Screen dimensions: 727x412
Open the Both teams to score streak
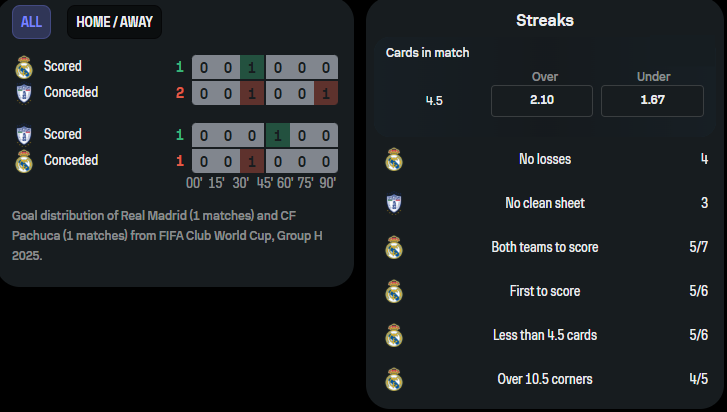546,247
